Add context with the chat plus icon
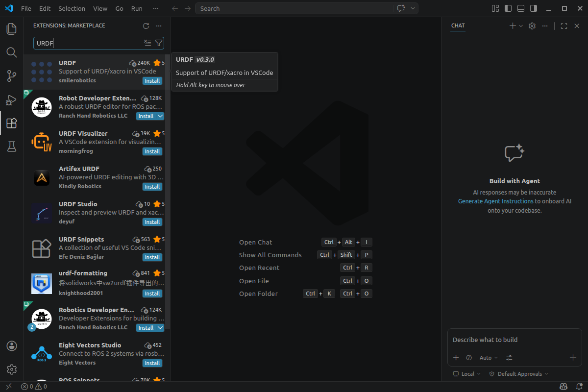588x392 pixels. pos(456,358)
